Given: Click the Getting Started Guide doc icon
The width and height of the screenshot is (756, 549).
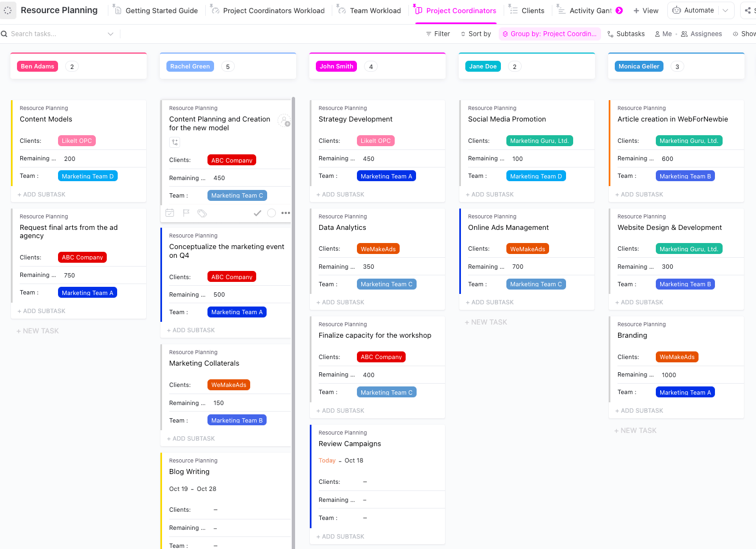Looking at the screenshot, I should [x=117, y=10].
